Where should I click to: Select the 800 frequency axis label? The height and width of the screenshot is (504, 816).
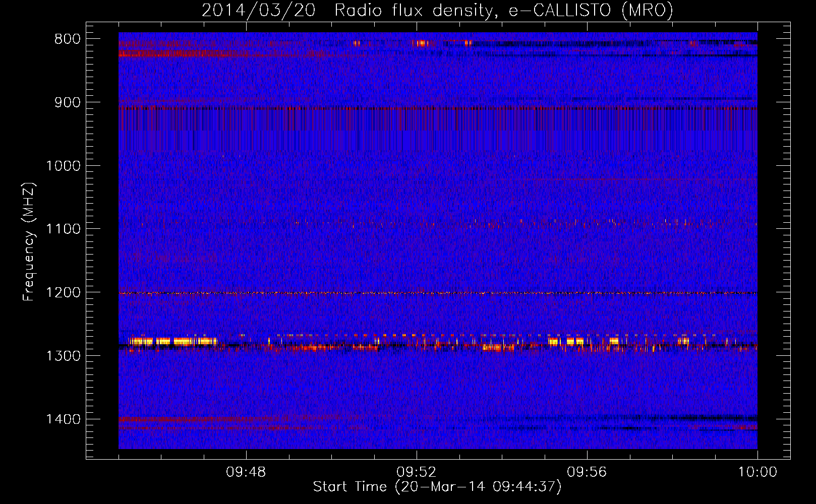click(67, 39)
